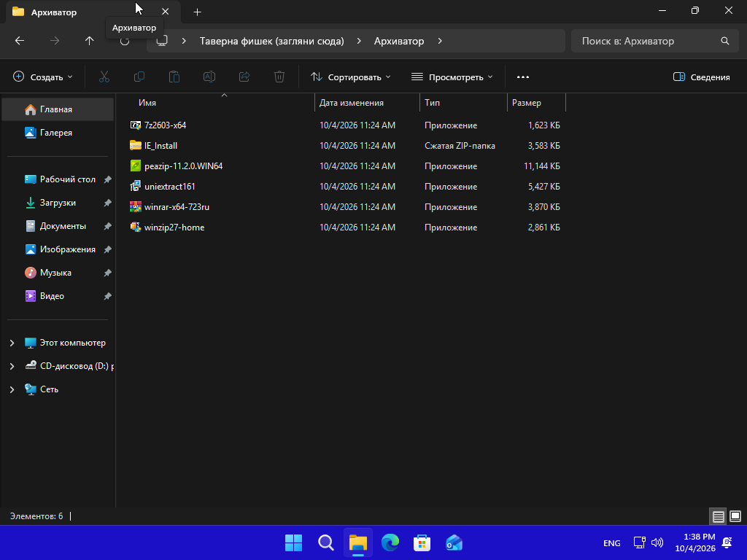Unpin Видео pin icon
Screen dimensions: 747x560
tap(108, 296)
